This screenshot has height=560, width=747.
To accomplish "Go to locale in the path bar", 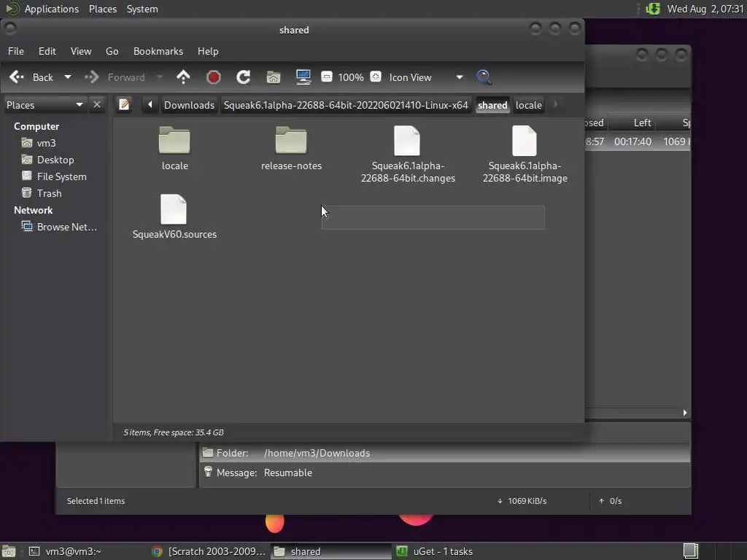I will (x=529, y=105).
